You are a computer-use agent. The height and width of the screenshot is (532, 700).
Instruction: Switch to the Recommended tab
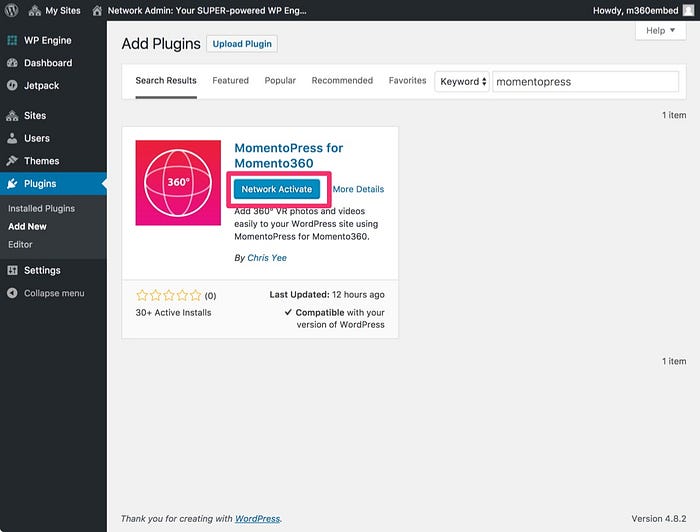pyautogui.click(x=342, y=81)
